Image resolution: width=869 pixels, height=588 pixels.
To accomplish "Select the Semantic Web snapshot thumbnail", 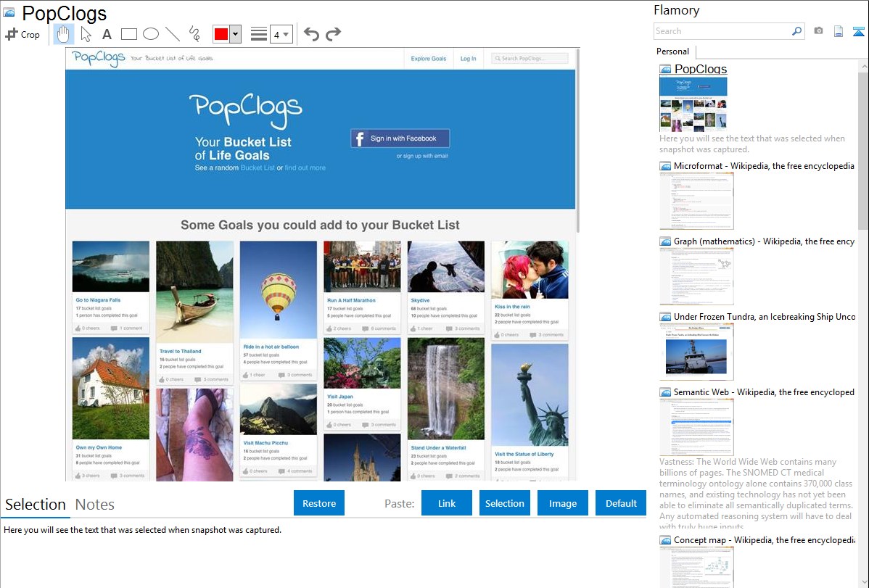I will click(696, 427).
